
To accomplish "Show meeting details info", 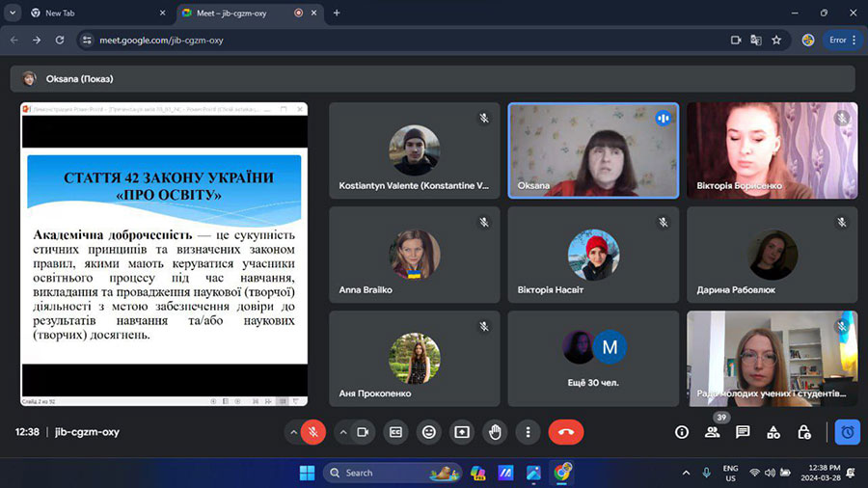I will (682, 432).
